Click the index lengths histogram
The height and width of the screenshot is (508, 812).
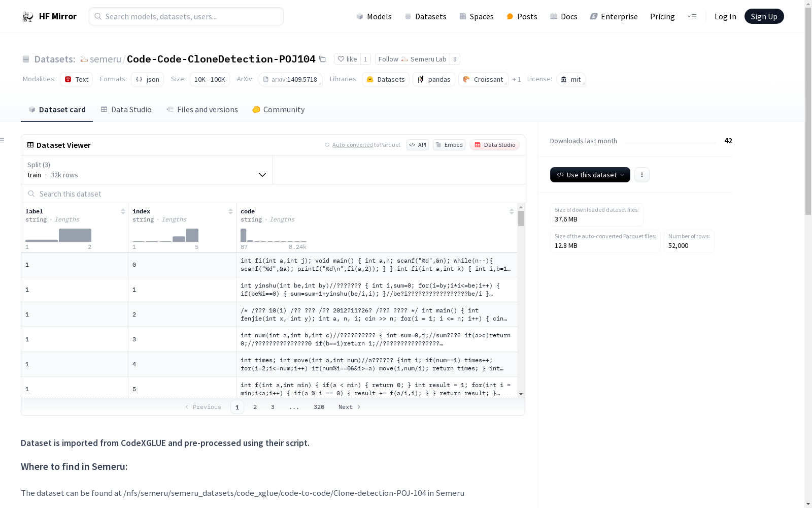click(x=165, y=235)
